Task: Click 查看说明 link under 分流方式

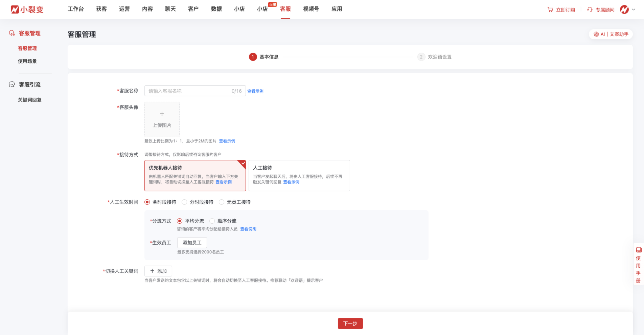Action: pyautogui.click(x=248, y=229)
